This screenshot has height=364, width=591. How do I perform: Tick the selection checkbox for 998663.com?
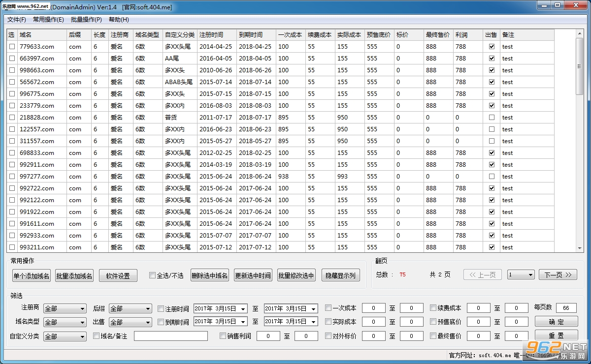[x=12, y=70]
